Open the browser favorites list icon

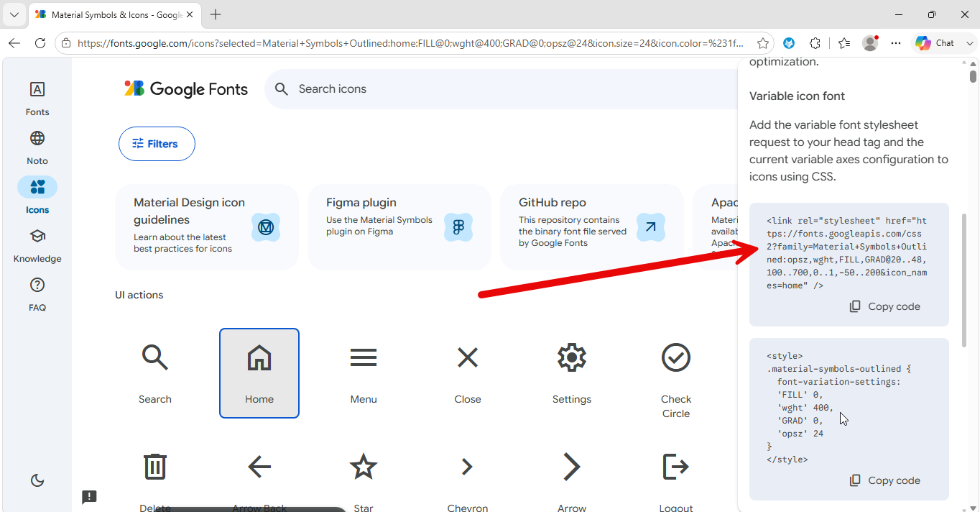(844, 43)
